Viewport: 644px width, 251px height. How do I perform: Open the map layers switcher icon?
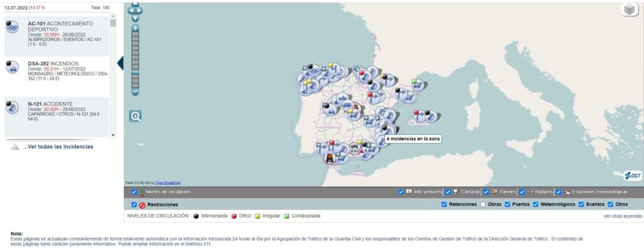(629, 9)
